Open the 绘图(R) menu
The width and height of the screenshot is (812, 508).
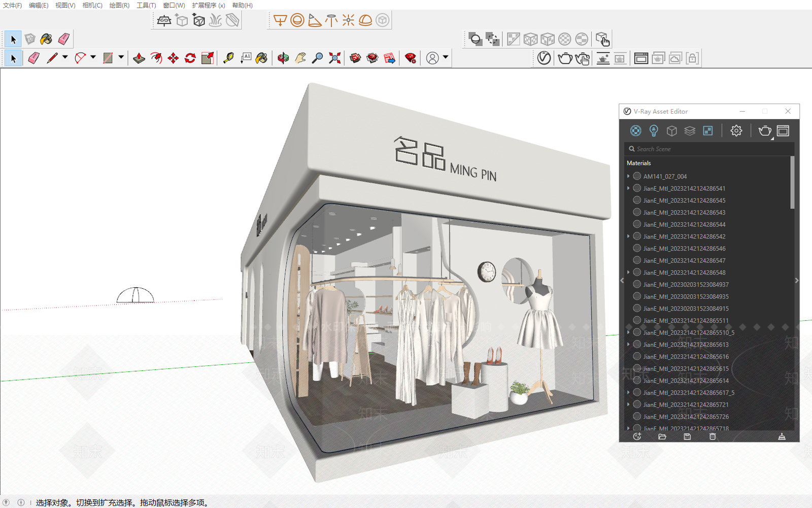click(119, 5)
